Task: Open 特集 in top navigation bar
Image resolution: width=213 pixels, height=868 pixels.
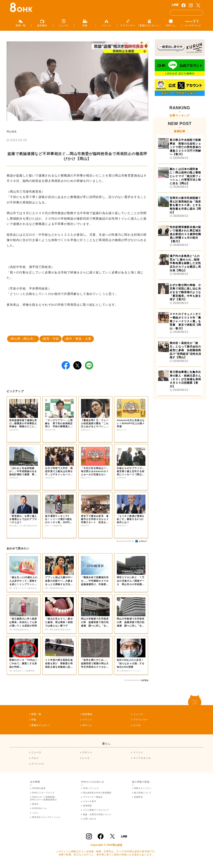Action: pyautogui.click(x=85, y=23)
